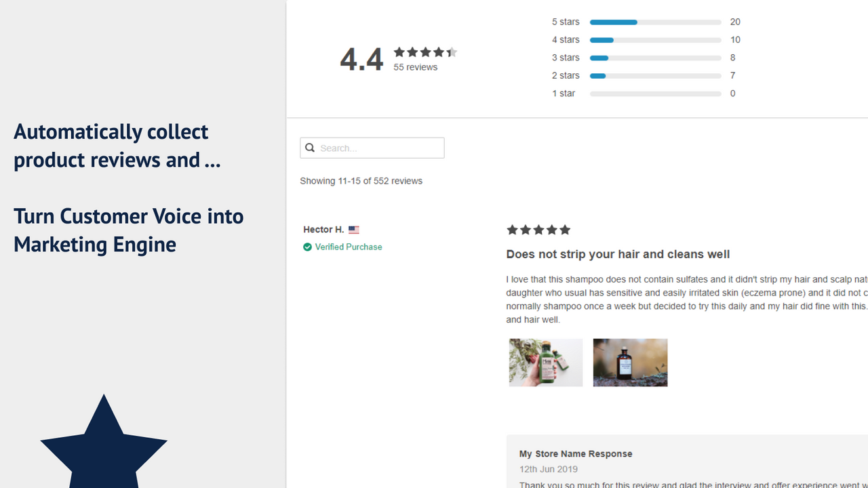
Task: Click the large navy star graphic
Action: coord(104,444)
